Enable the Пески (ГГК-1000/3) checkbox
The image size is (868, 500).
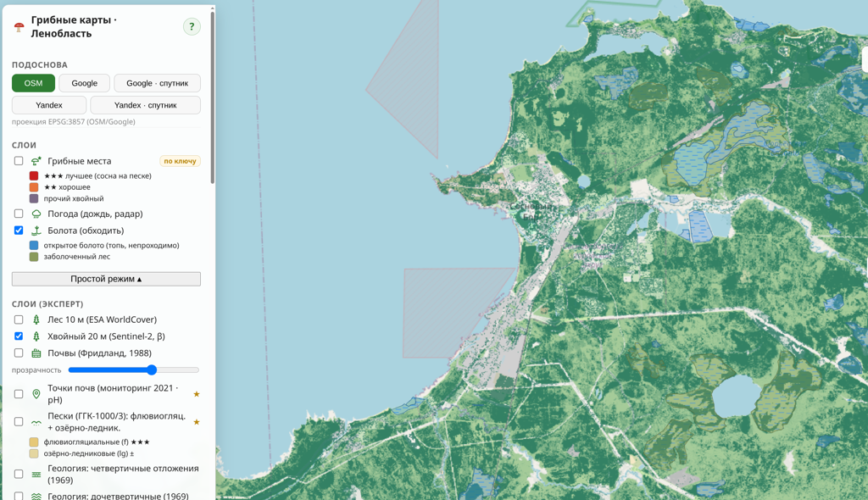pos(19,421)
